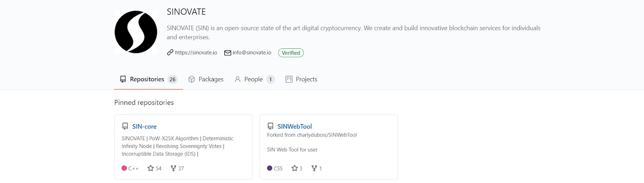Viewport: 644px width, 183px height.
Task: Click the star icon on SINWebTool card
Action: click(x=295, y=168)
